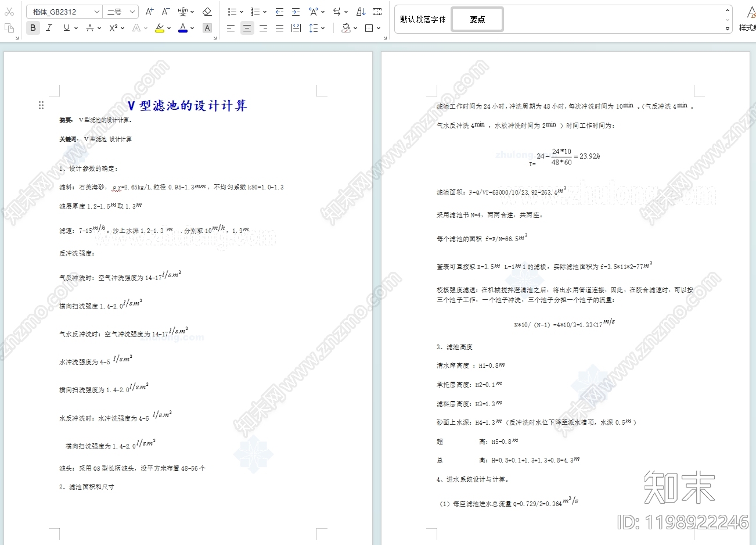Toggle right alignment
Image resolution: width=756 pixels, height=545 pixels.
pyautogui.click(x=264, y=28)
